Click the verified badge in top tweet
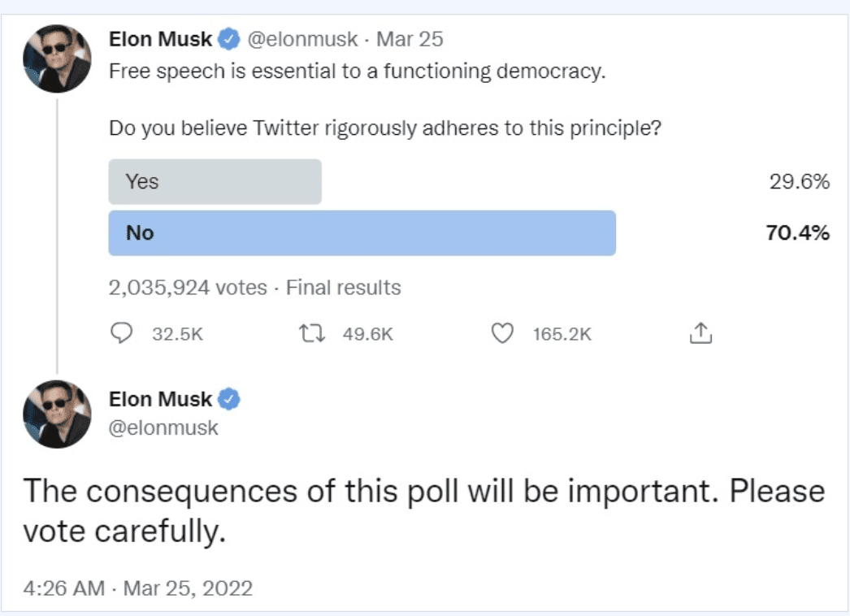The width and height of the screenshot is (850, 616). [230, 38]
